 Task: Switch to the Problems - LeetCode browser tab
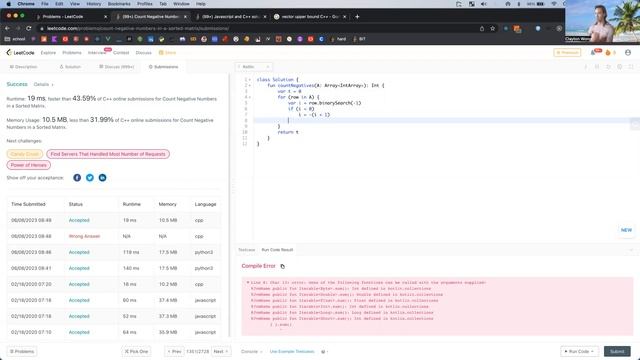click(70, 17)
